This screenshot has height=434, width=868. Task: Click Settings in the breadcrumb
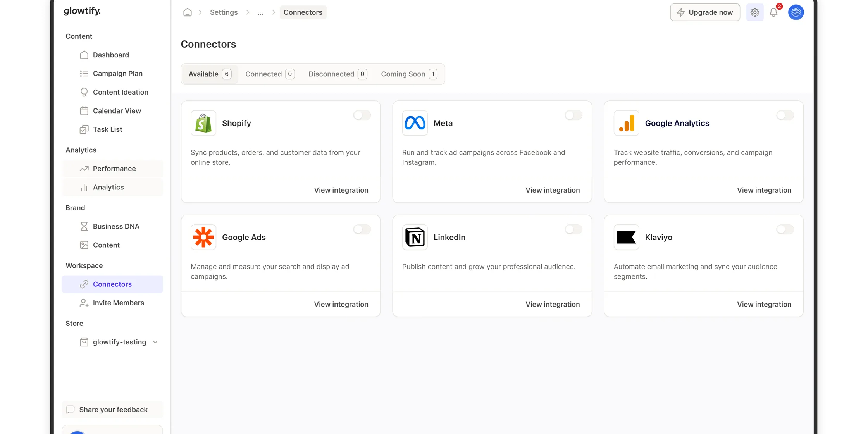tap(224, 12)
